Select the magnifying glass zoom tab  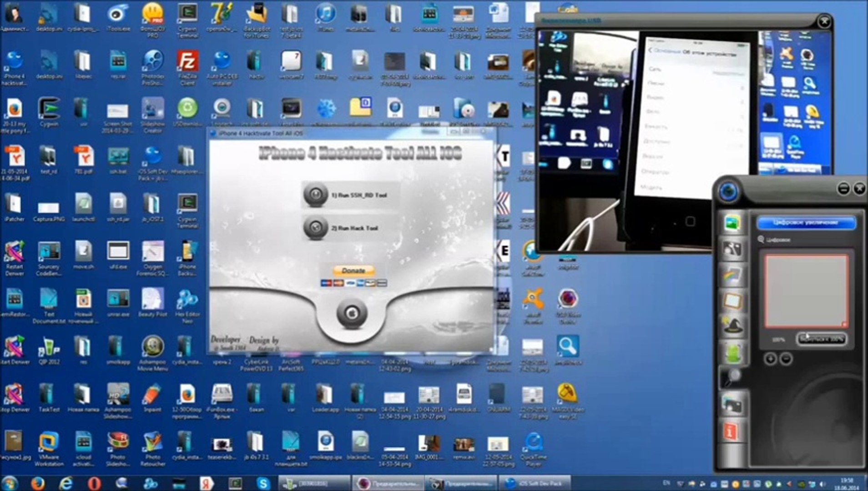point(732,377)
